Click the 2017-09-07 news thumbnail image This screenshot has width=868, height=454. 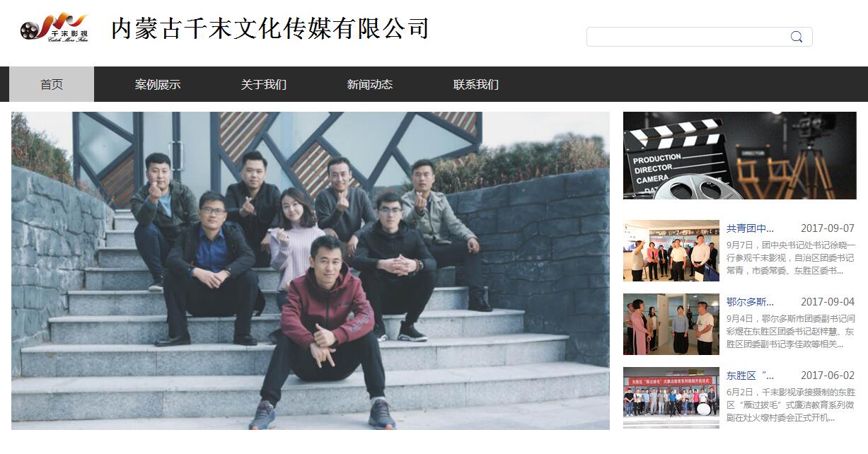671,251
